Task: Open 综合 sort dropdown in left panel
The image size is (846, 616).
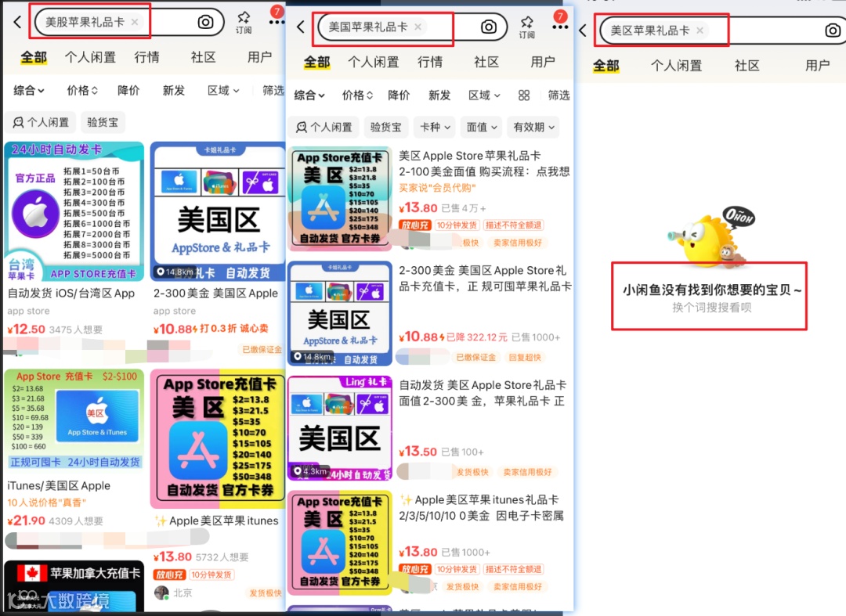Action: pos(29,91)
